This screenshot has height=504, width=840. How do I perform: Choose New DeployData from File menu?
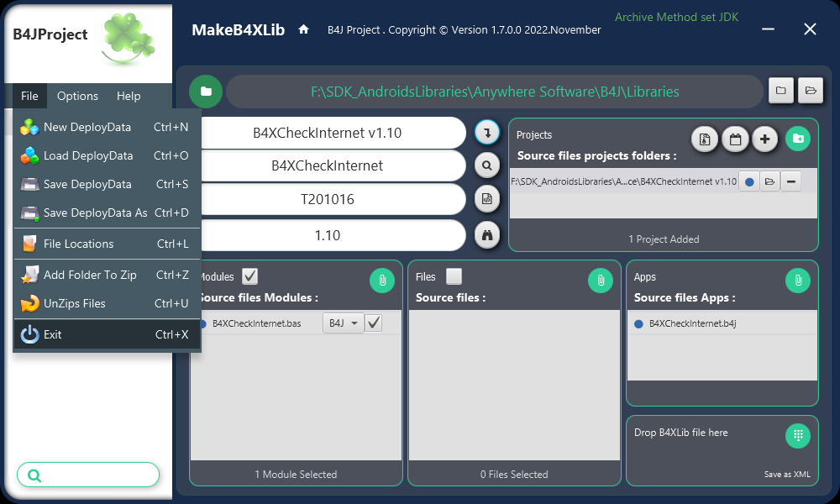tap(107, 127)
